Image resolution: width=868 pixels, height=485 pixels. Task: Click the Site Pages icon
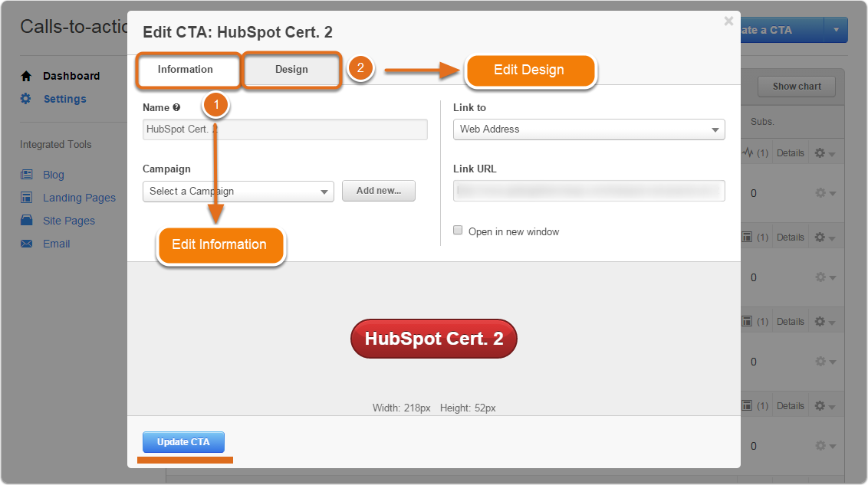point(27,220)
